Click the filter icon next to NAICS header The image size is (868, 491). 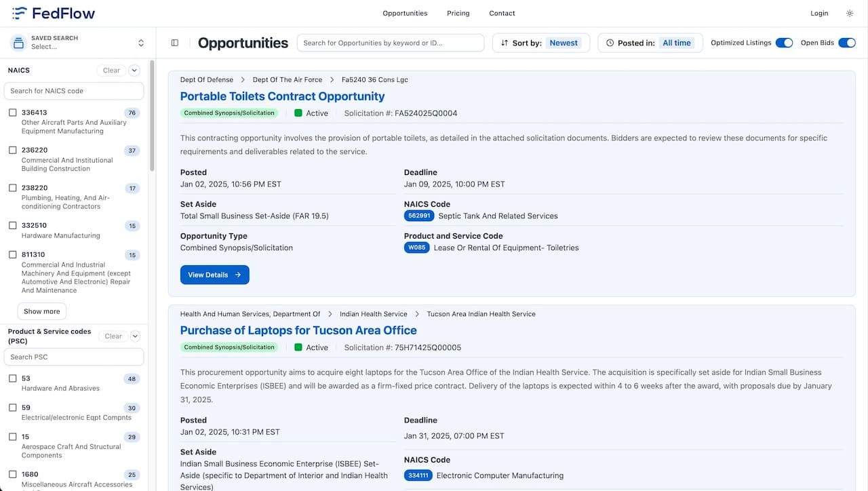[134, 70]
